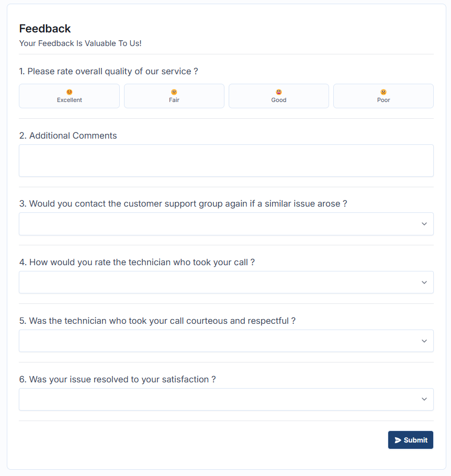Focus the Additional Comments text box
Screen dimensions: 451x476
pos(226,161)
